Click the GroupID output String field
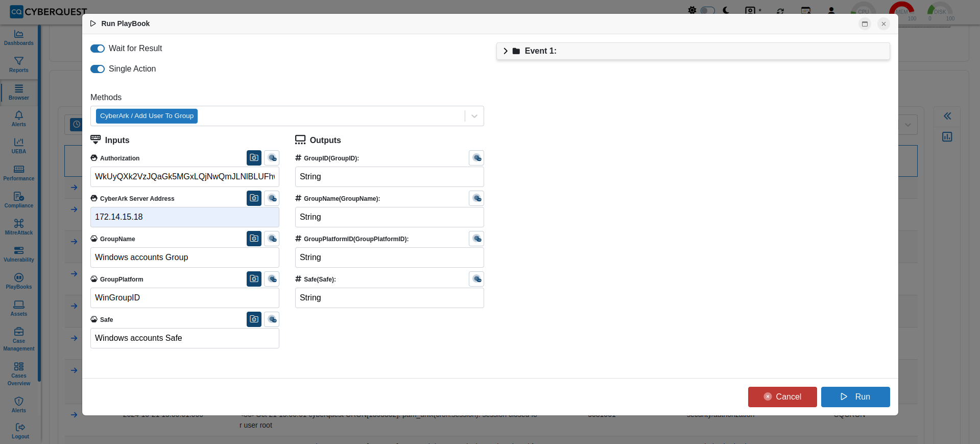 [390, 177]
